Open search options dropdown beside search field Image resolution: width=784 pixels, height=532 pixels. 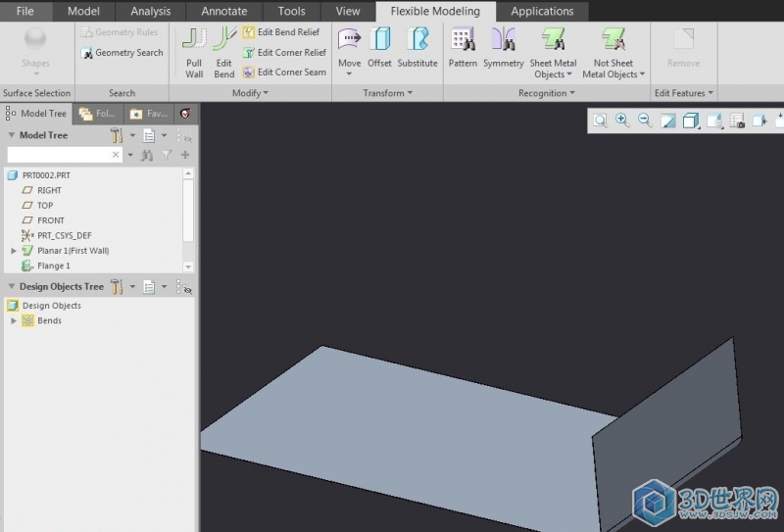tap(130, 155)
